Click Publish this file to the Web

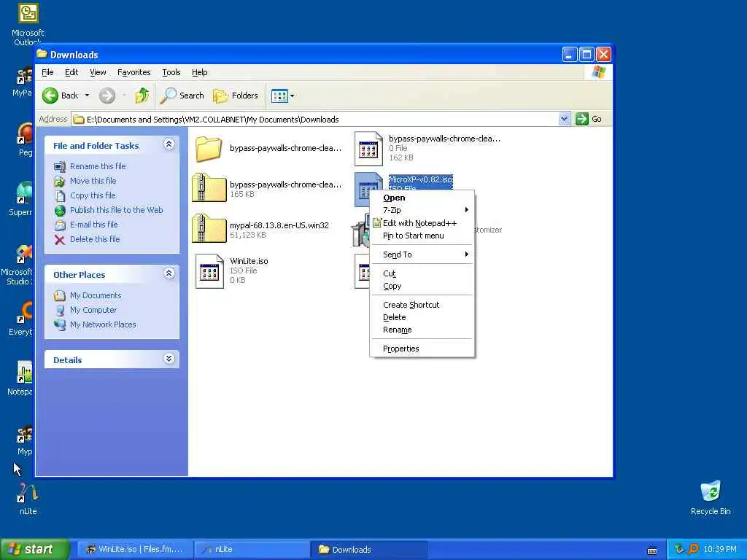(116, 210)
